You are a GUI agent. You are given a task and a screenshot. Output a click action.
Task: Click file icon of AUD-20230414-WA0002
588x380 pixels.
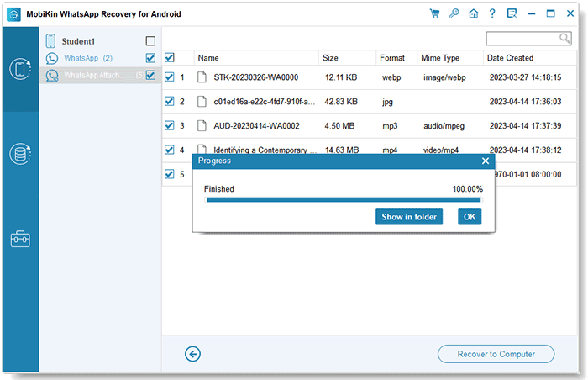pyautogui.click(x=202, y=126)
